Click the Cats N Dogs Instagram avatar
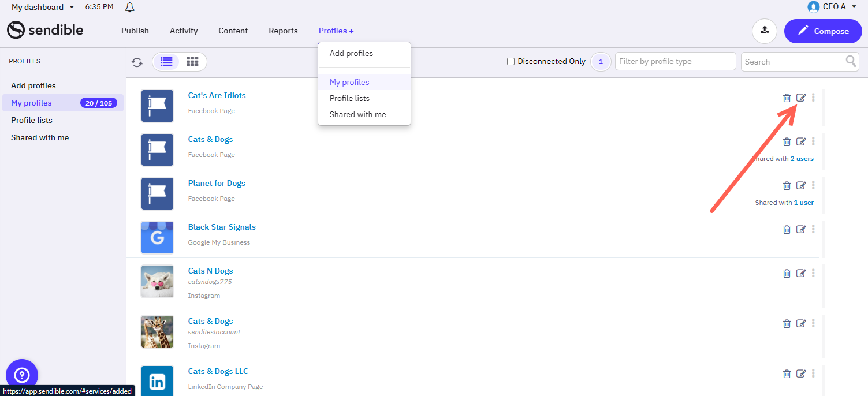The image size is (868, 396). click(x=158, y=282)
